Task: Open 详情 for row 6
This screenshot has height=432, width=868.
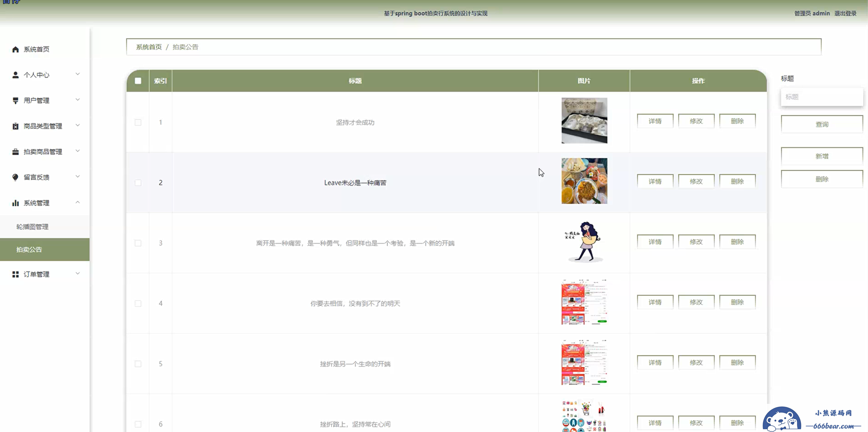Action: [655, 423]
